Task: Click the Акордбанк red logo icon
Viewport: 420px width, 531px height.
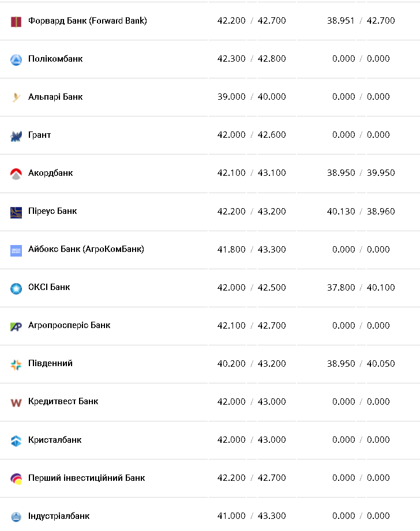Action: click(16, 174)
